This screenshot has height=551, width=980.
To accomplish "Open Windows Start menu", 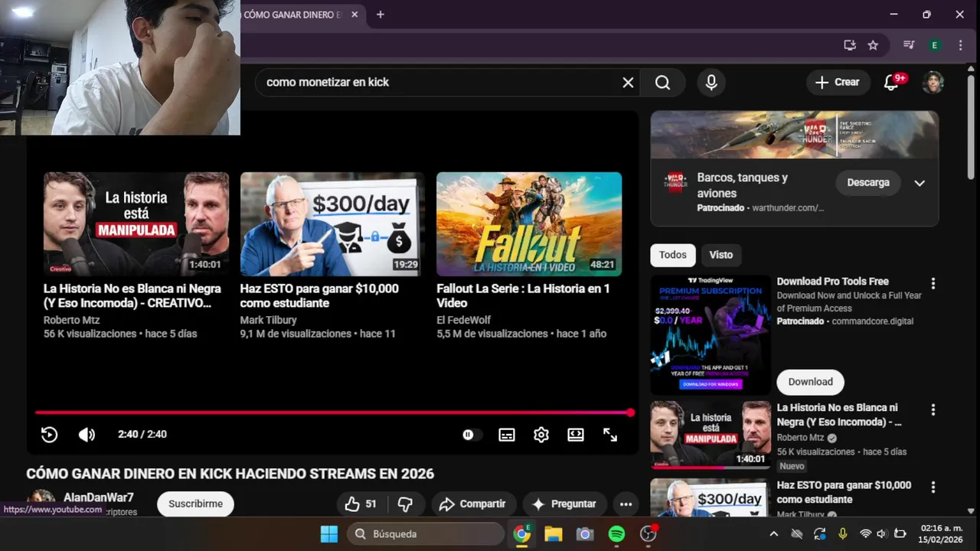I will [329, 534].
